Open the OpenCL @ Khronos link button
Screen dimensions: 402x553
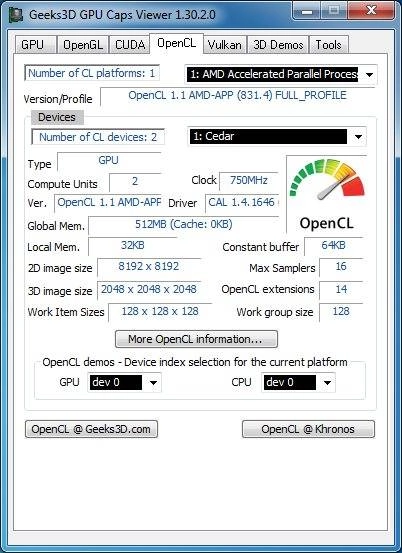(x=308, y=429)
